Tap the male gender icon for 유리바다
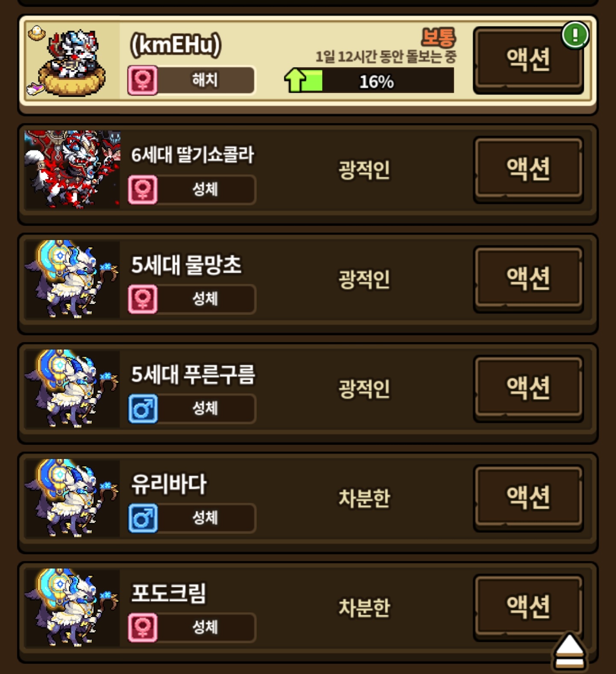 (x=143, y=518)
